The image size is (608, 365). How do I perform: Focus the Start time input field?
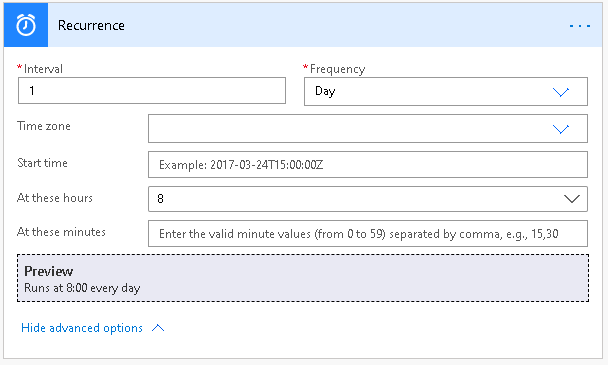[x=368, y=165]
